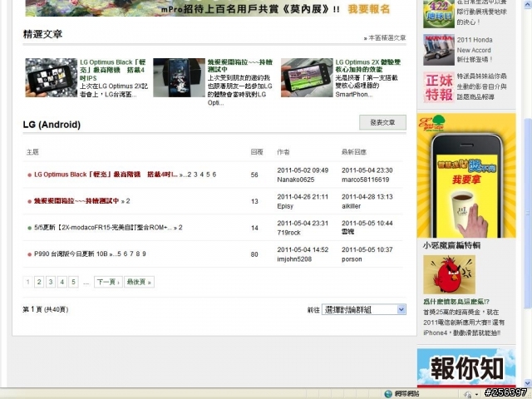Open latest replier aikiller's profile
Screen dimensions: 532x399
pyautogui.click(x=351, y=206)
